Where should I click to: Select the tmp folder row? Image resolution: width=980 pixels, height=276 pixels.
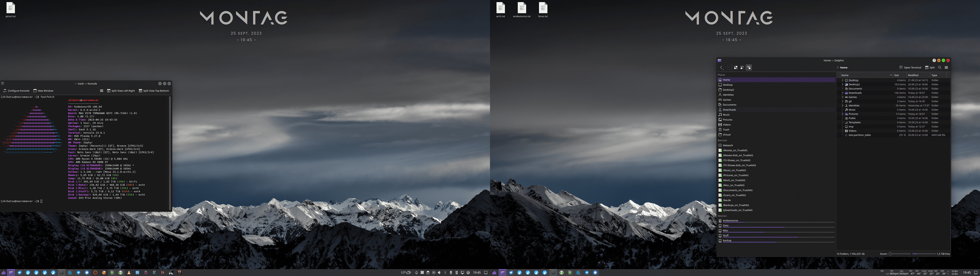coord(893,127)
